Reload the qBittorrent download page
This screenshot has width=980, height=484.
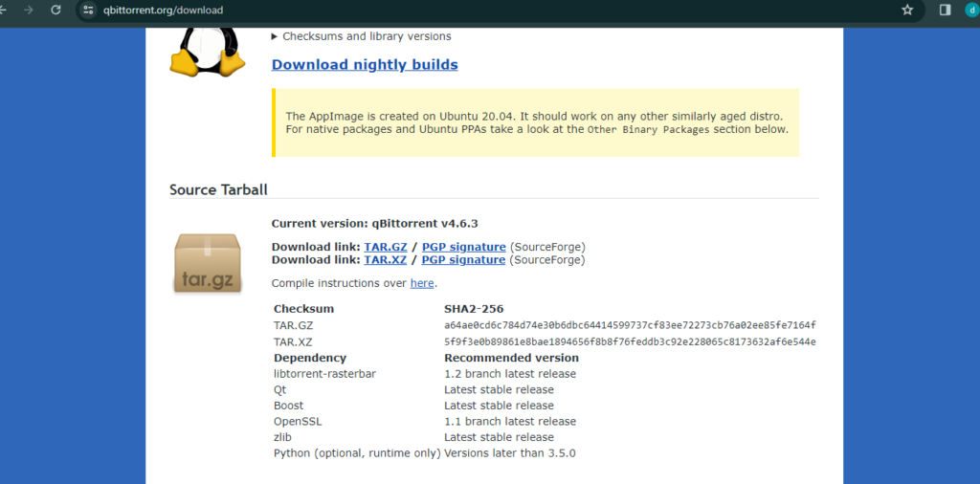tap(56, 10)
